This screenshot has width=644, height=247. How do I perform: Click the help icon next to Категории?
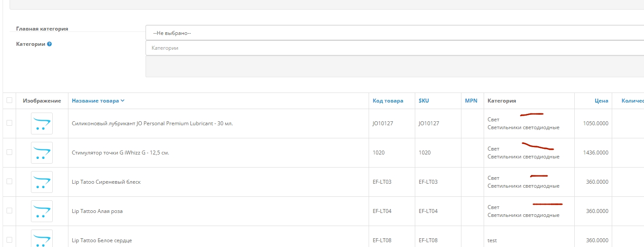49,44
